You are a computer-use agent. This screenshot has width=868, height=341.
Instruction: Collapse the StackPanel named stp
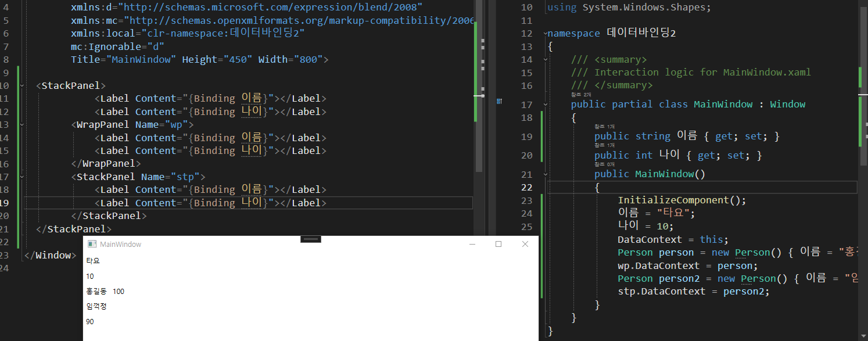tap(22, 177)
